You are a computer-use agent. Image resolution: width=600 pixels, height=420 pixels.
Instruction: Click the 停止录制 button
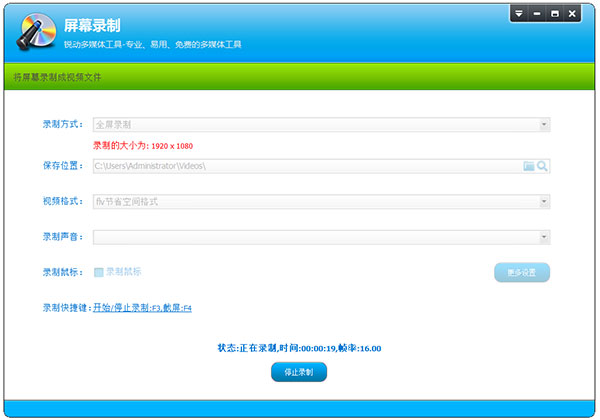tap(299, 372)
